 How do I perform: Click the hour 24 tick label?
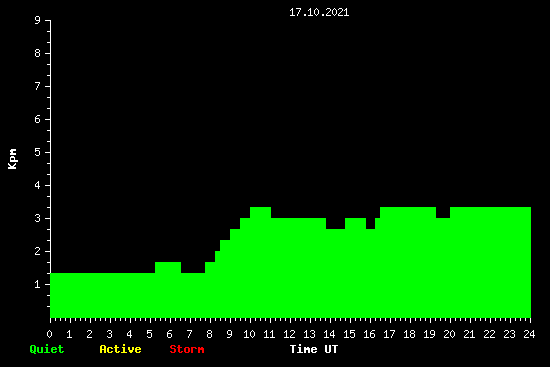coord(529,334)
